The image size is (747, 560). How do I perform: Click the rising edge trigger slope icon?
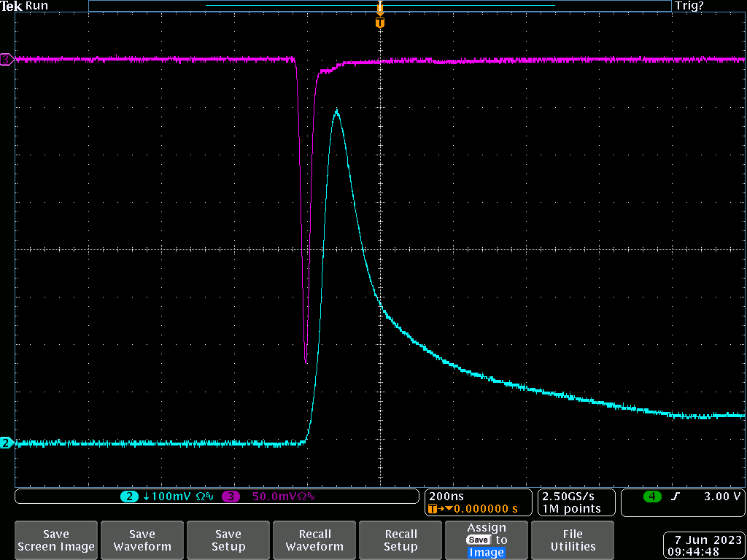pyautogui.click(x=676, y=497)
